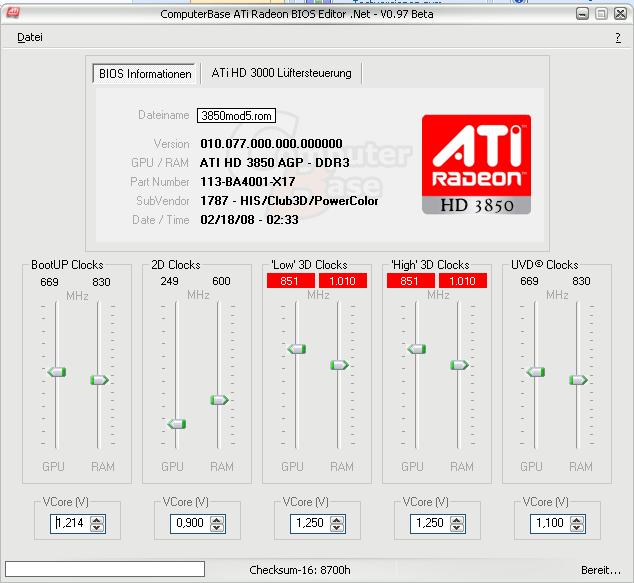
Task: Open the question mark help menu
Action: 618,38
